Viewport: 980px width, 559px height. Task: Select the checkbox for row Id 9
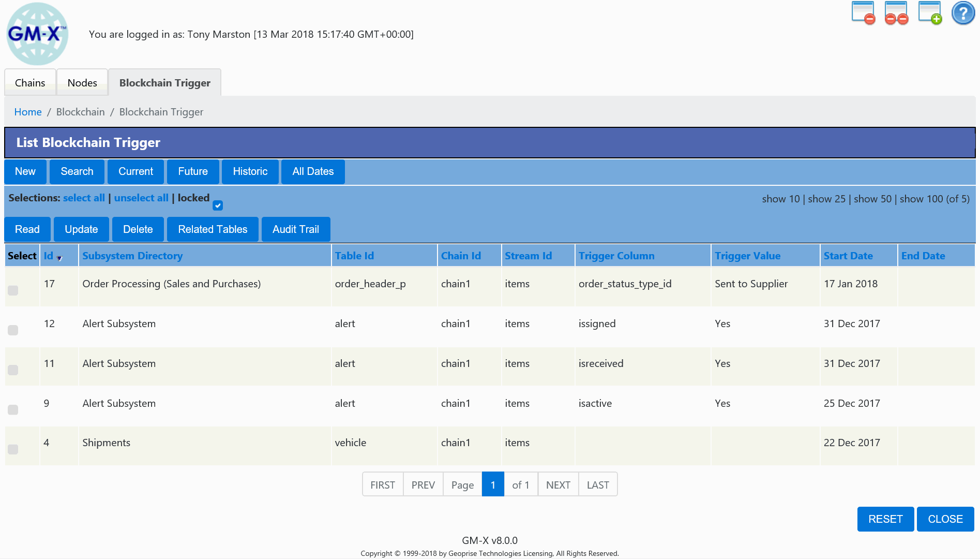click(13, 410)
